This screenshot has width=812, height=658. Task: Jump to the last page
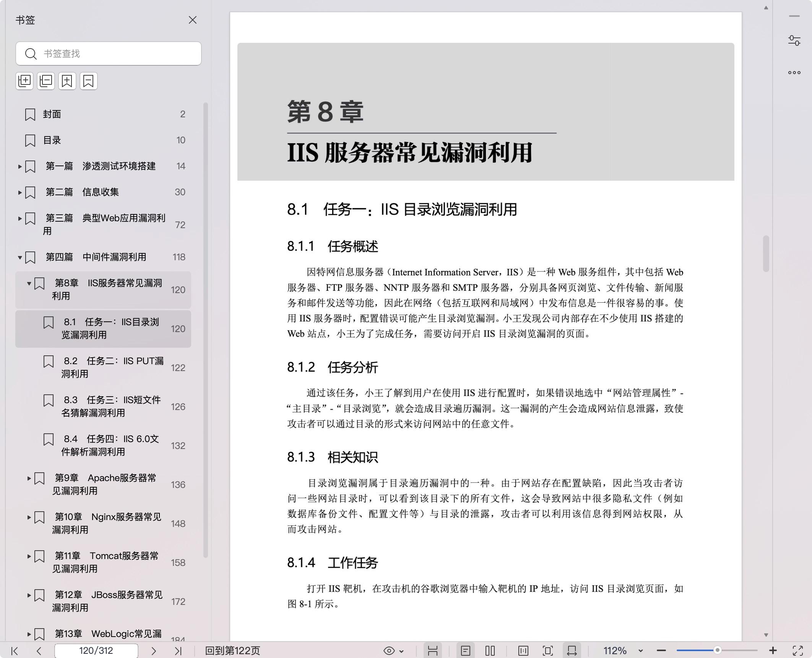[x=178, y=651]
